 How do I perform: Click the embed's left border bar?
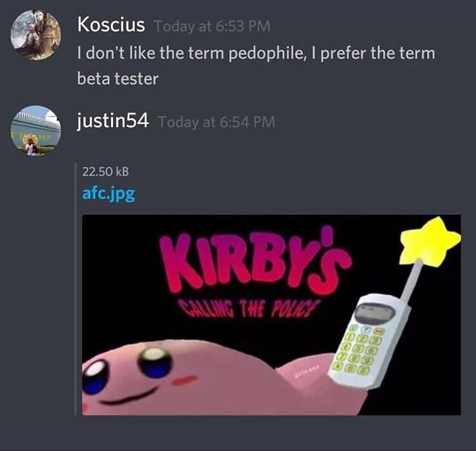pos(76,289)
